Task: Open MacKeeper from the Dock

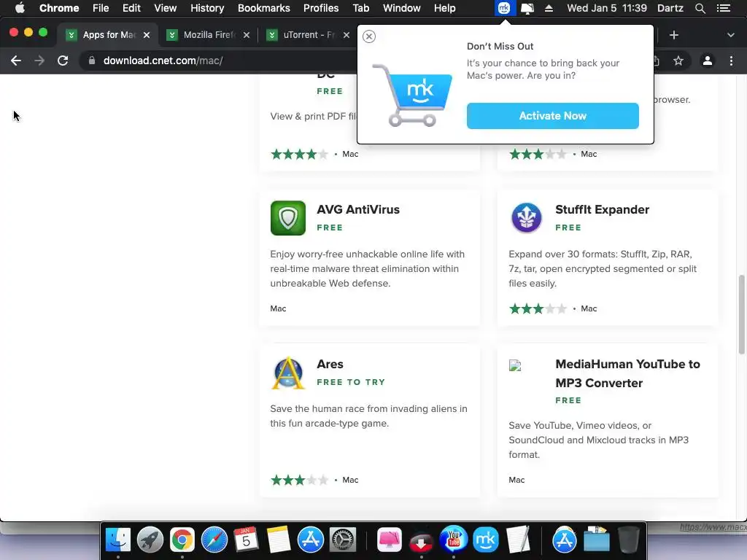Action: [x=485, y=540]
